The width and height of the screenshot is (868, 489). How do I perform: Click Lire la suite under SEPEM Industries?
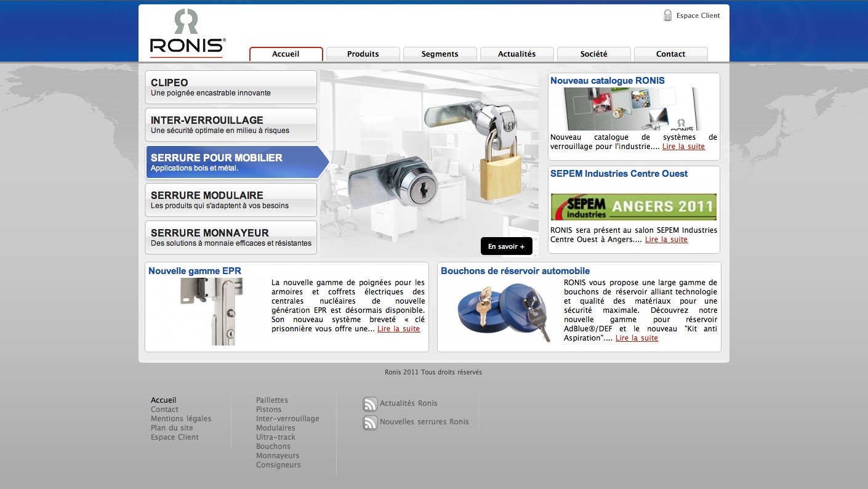coord(666,240)
